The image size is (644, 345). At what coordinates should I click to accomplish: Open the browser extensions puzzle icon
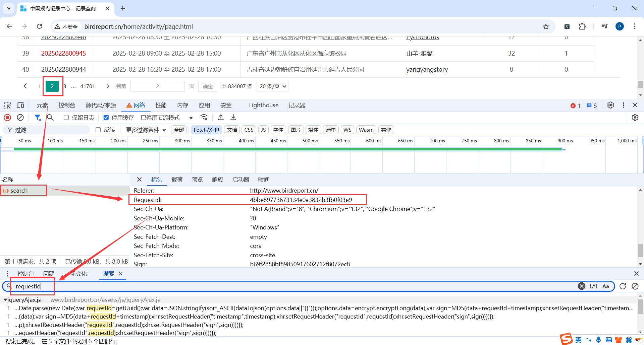(582, 26)
